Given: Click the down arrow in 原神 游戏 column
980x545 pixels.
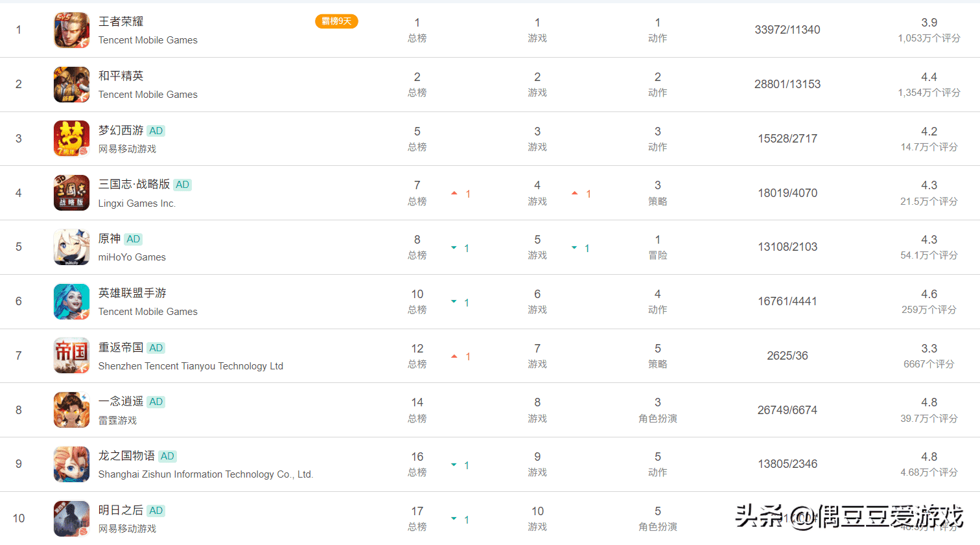Looking at the screenshot, I should (574, 248).
